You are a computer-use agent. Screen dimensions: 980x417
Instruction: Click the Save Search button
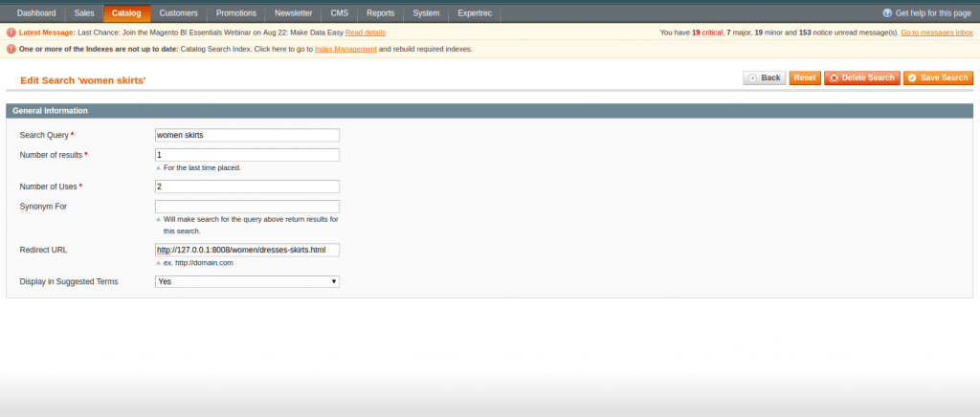[938, 78]
